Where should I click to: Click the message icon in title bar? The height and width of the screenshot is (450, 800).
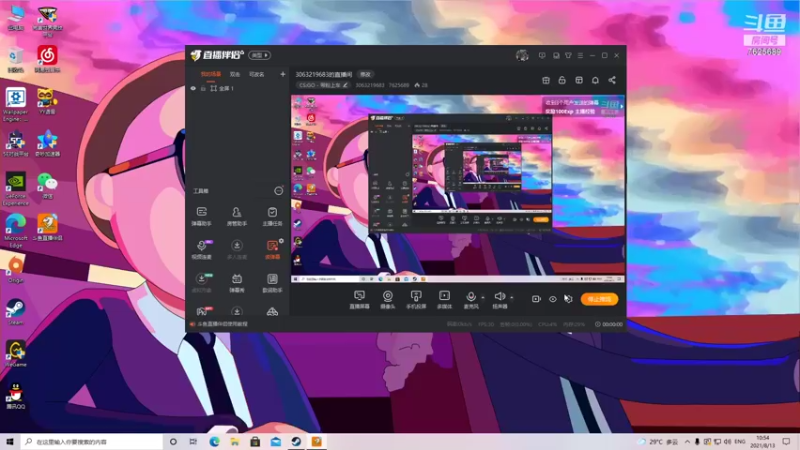[x=542, y=55]
